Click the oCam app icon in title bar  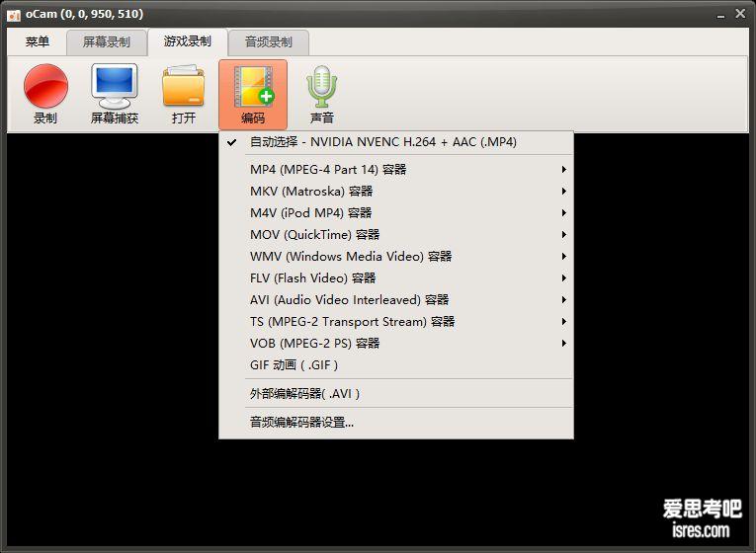pos(14,15)
